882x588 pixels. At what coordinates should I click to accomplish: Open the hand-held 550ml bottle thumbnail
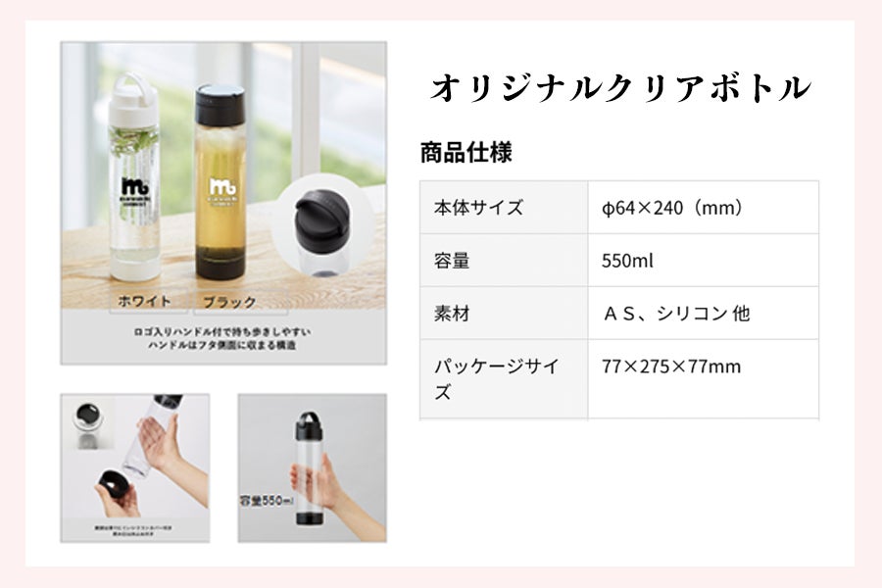point(313,468)
